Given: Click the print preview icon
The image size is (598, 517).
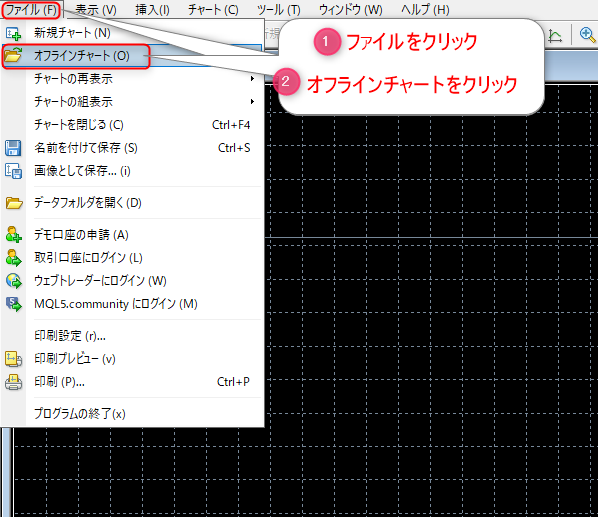Looking at the screenshot, I should pyautogui.click(x=13, y=359).
